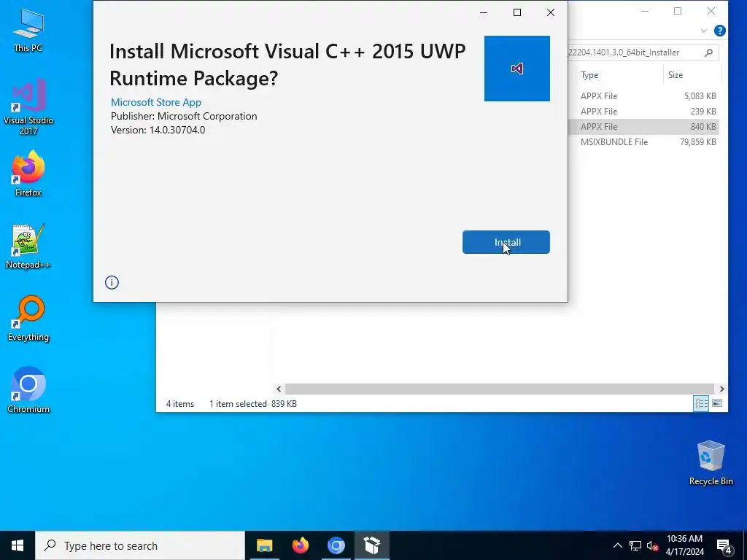
Task: Open the muted volume tray icon
Action: click(x=652, y=545)
